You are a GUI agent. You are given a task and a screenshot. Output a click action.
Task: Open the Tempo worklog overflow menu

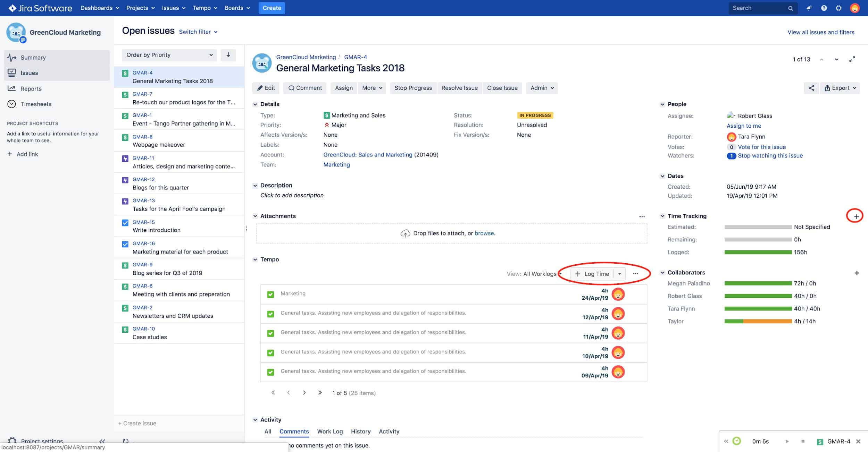pos(636,274)
